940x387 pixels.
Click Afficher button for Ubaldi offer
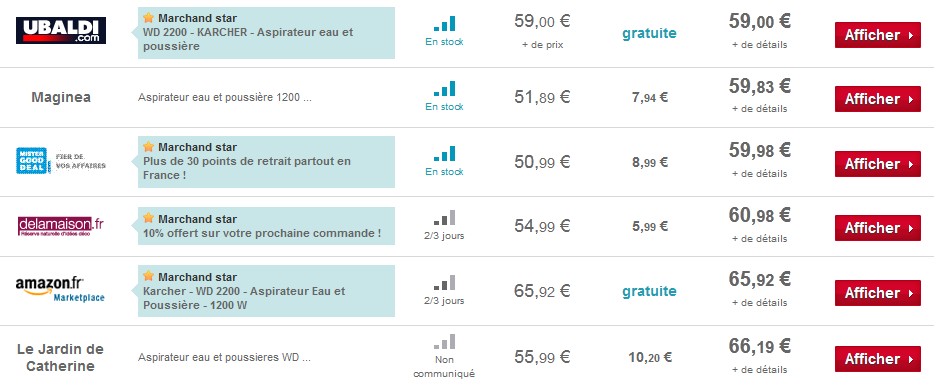tap(878, 35)
